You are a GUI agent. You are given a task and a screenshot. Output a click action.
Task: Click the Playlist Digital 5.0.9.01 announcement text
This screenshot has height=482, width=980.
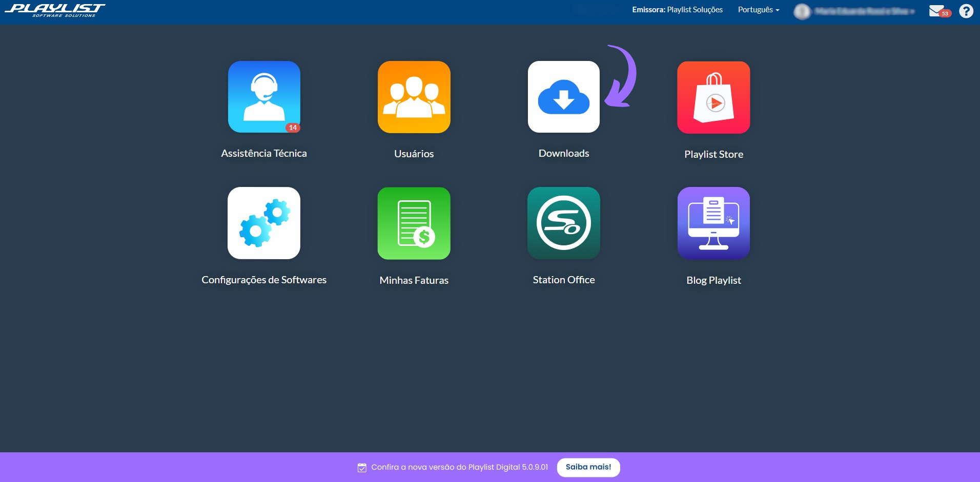[x=459, y=467]
